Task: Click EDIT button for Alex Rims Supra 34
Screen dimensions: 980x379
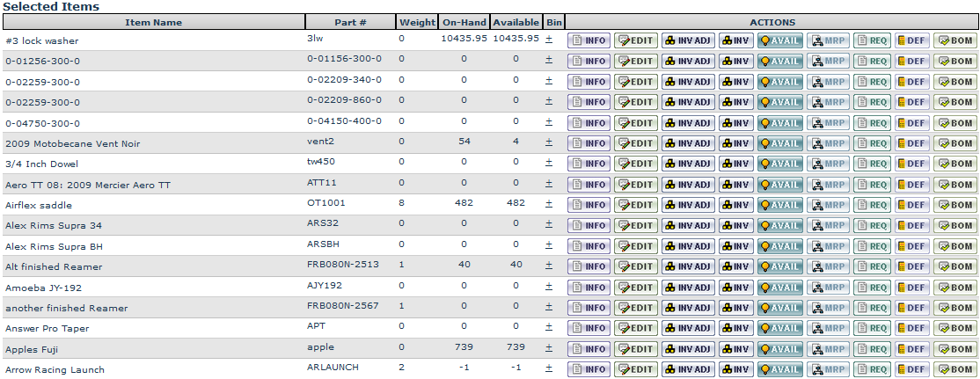Action: coord(636,226)
